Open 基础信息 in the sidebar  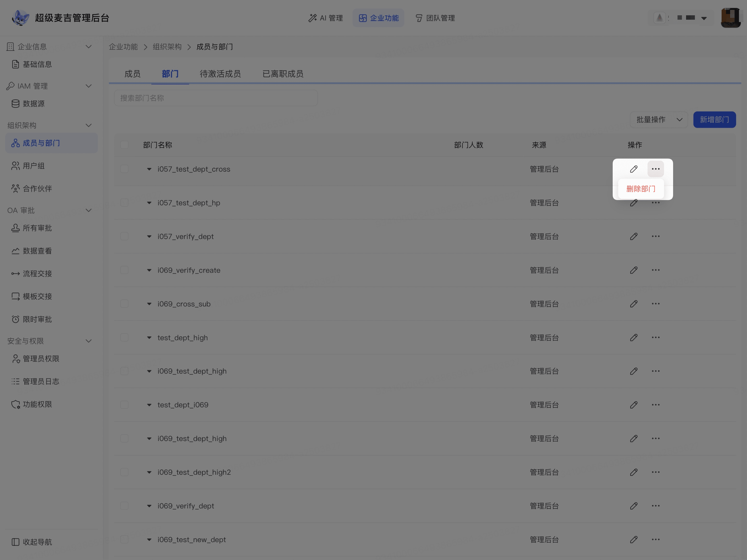51,64
